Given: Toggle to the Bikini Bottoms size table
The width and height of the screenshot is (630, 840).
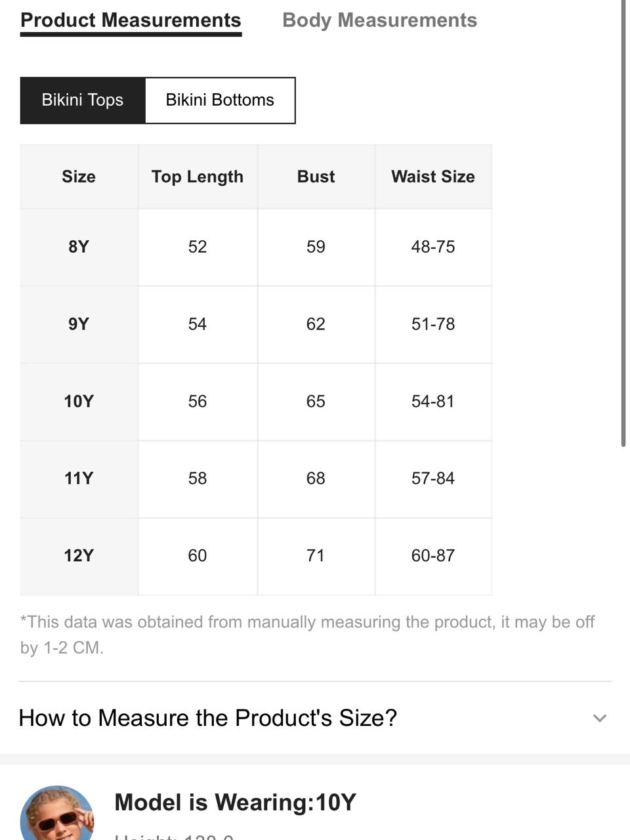Looking at the screenshot, I should pyautogui.click(x=220, y=100).
